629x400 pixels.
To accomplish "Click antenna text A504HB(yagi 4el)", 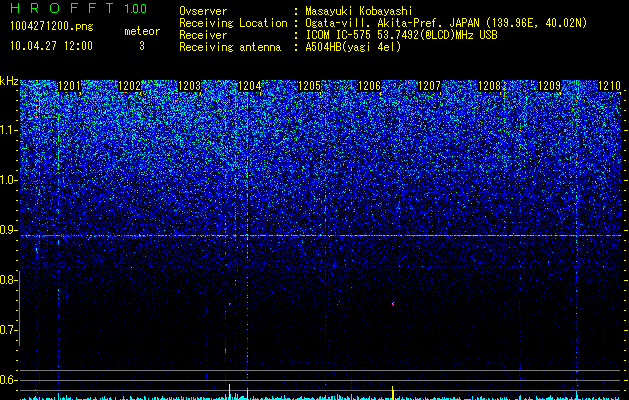I will tap(353, 47).
